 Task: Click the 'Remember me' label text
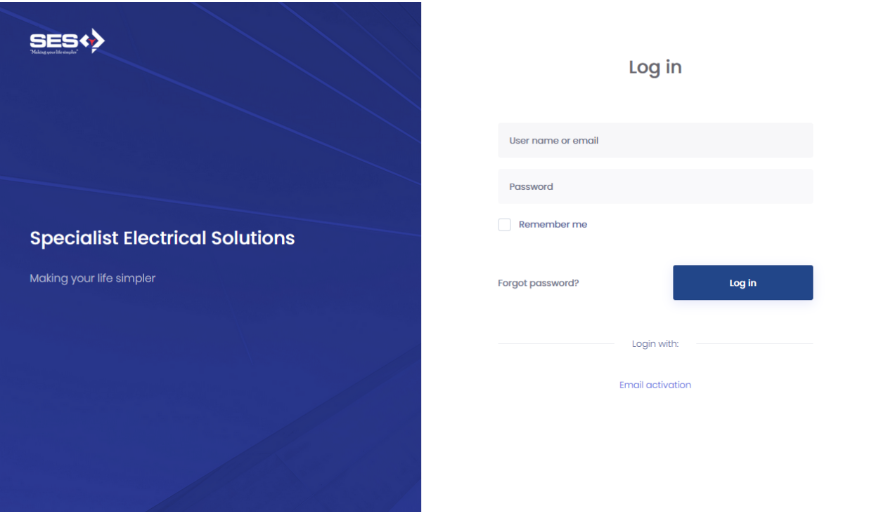(x=553, y=224)
